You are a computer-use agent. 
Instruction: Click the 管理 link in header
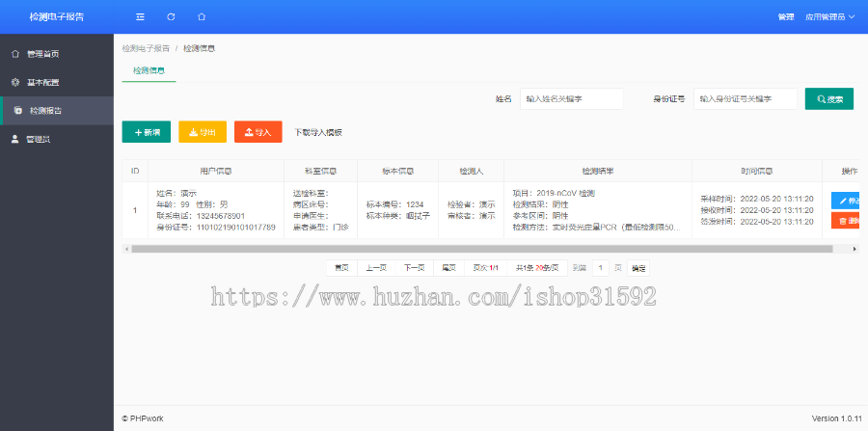coord(785,17)
